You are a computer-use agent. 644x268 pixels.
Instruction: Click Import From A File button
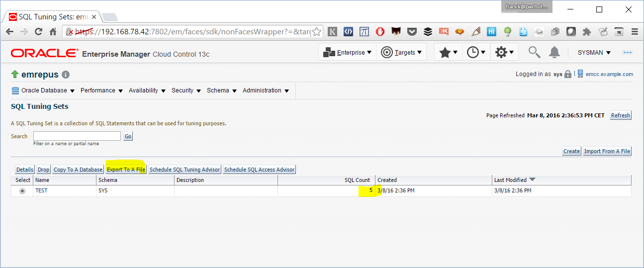607,151
